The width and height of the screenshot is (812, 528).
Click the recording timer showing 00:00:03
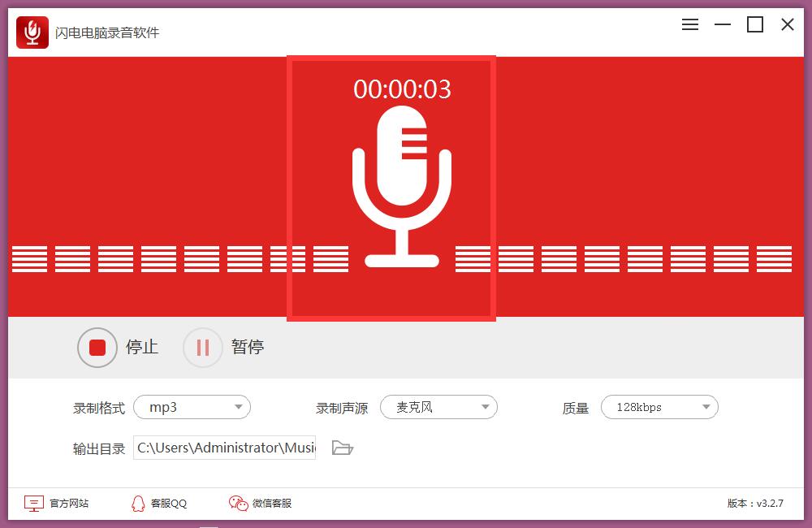[x=402, y=90]
